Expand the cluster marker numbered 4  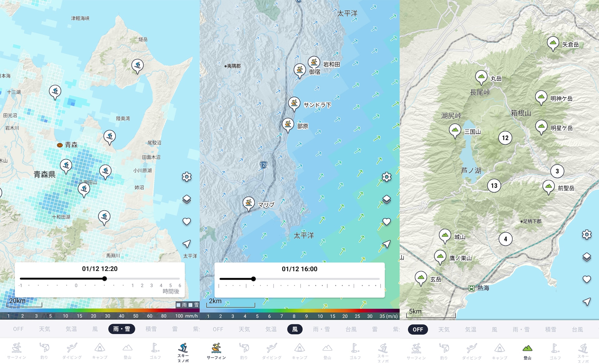505,239
